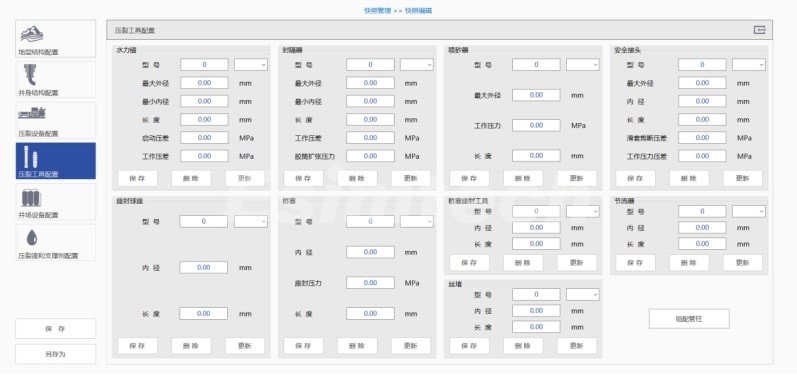
Task: Click 节流器 内径 field
Action: pos(702,228)
